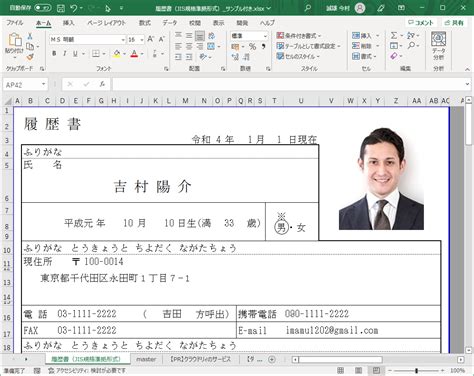Click the accessibility status bar message
474x376 pixels.
tap(87, 370)
